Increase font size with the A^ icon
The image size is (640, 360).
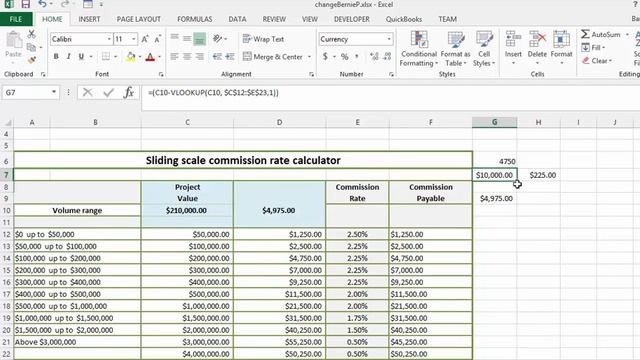pyautogui.click(x=145, y=39)
